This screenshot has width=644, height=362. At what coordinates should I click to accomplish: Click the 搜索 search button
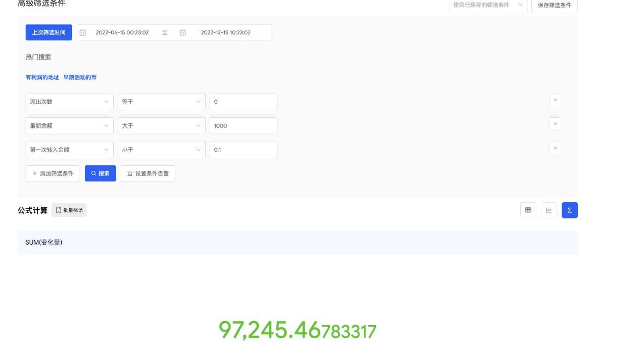[x=100, y=173]
